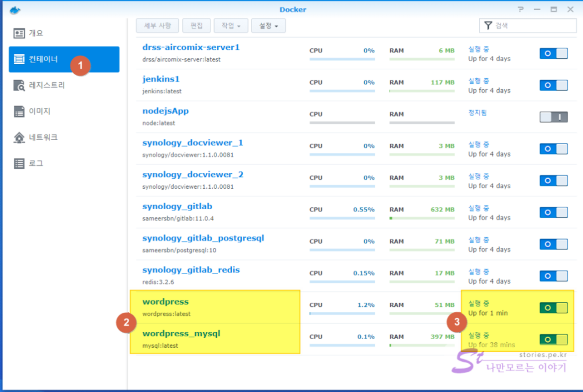
Task: Open the 작업 (Action) dropdown
Action: (231, 25)
